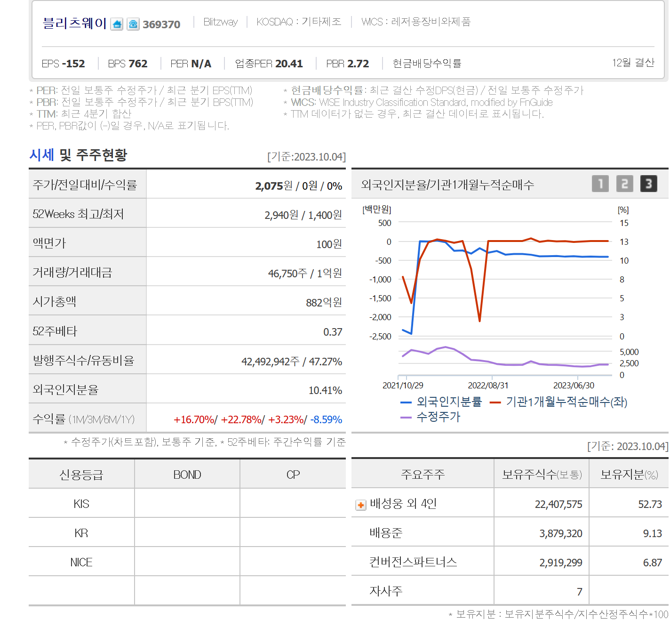Screen dimensions: 670x644
Task: Click the 1M return +16.70%
Action: coord(194,419)
